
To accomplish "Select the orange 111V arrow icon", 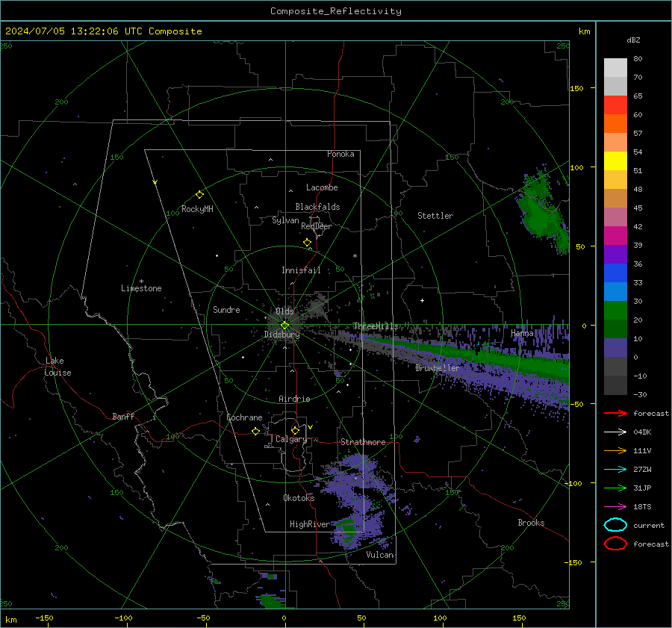I will (615, 450).
